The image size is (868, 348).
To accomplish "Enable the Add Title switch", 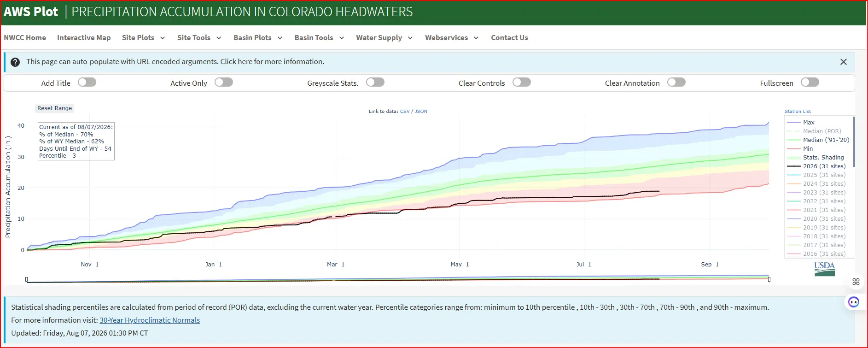I will [x=87, y=82].
